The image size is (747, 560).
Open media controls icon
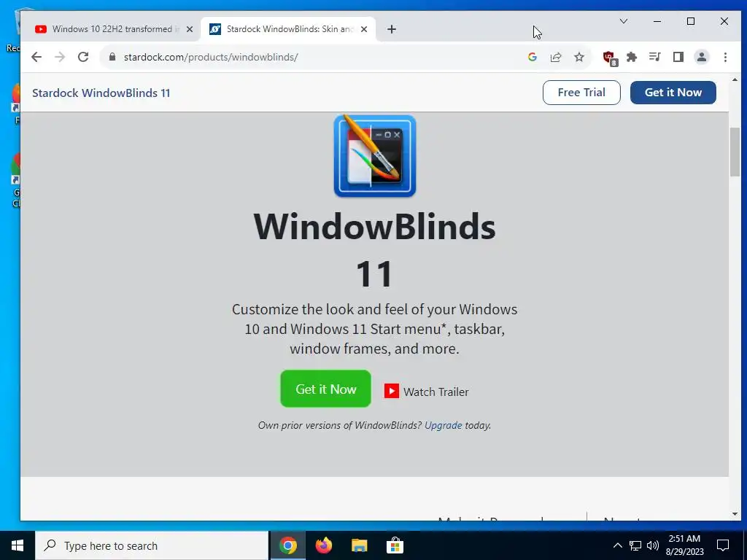(655, 57)
